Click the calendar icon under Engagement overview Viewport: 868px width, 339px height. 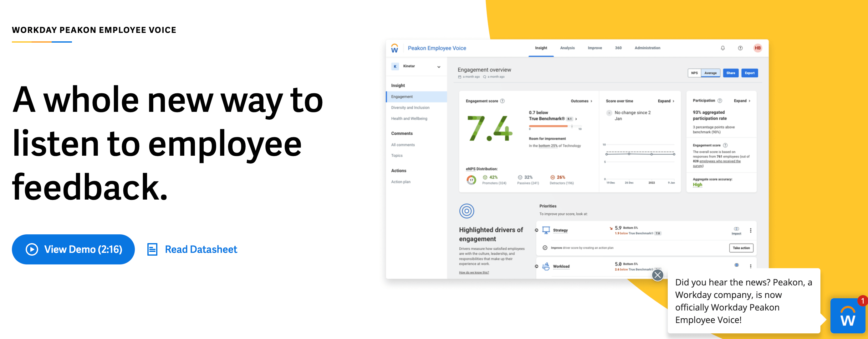[x=460, y=77]
